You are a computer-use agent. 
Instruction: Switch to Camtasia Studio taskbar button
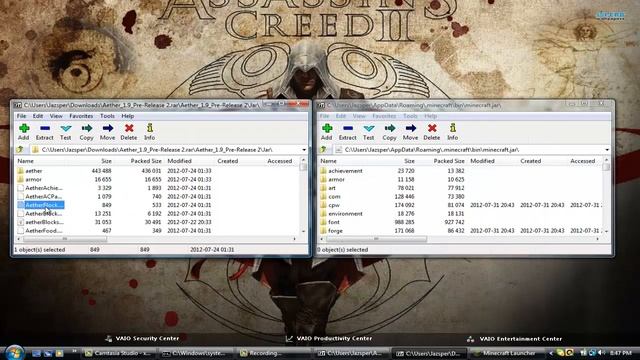pyautogui.click(x=119, y=353)
